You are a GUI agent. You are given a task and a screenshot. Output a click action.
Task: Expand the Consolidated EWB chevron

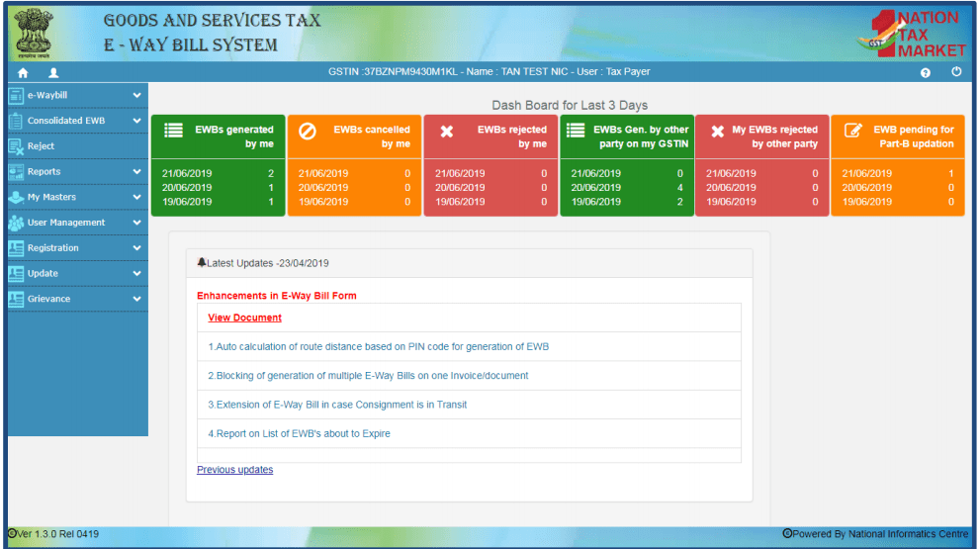click(136, 121)
